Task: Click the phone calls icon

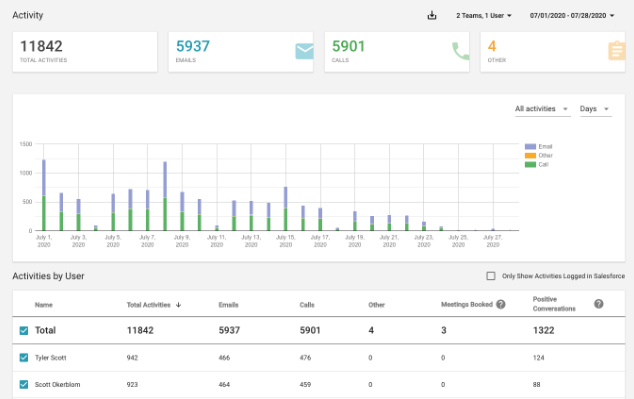Action: (x=461, y=51)
